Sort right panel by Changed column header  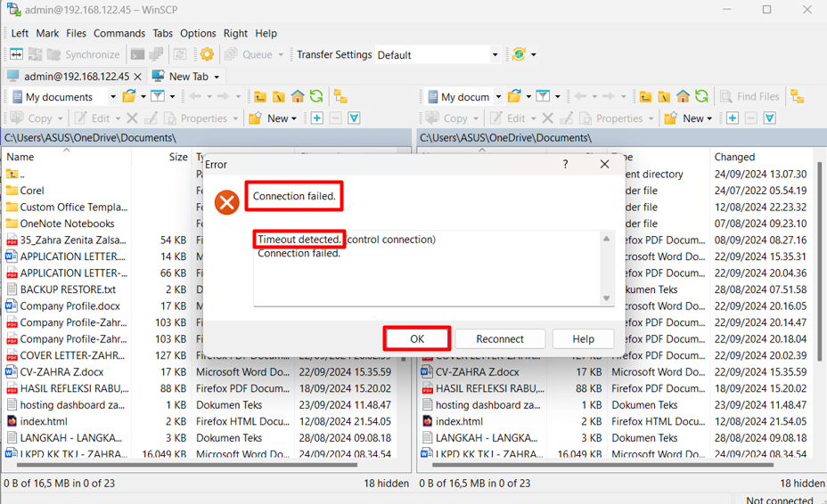point(734,157)
